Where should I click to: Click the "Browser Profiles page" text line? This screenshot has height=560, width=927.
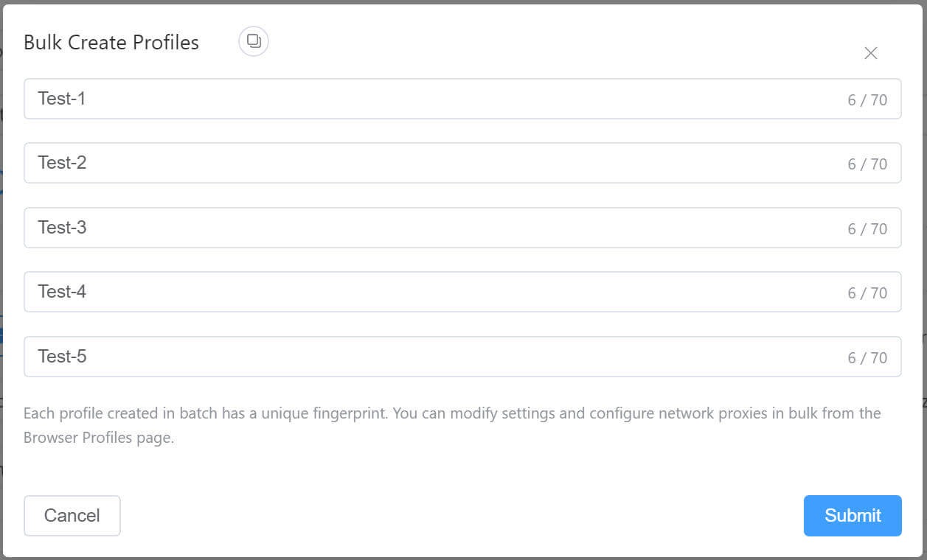click(x=99, y=438)
